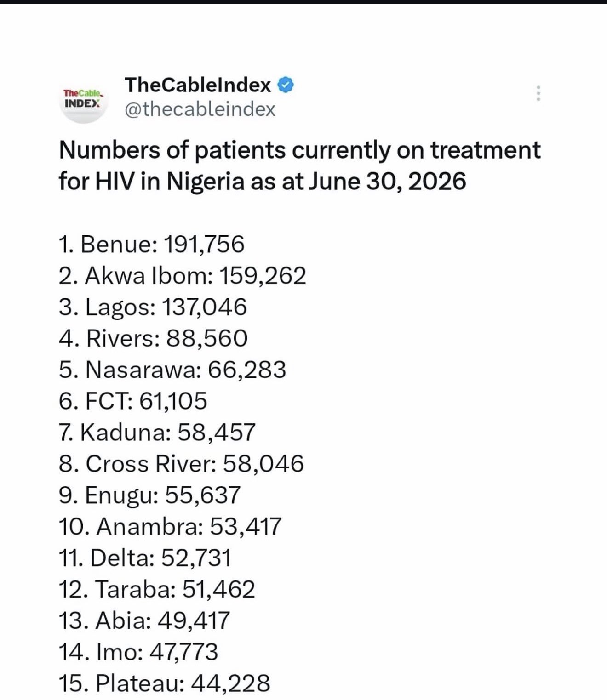Click the blue verified badge icon

[286, 85]
